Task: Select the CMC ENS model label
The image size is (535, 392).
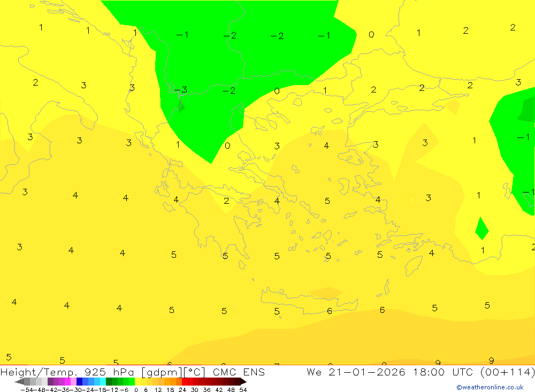Action: tap(239, 372)
